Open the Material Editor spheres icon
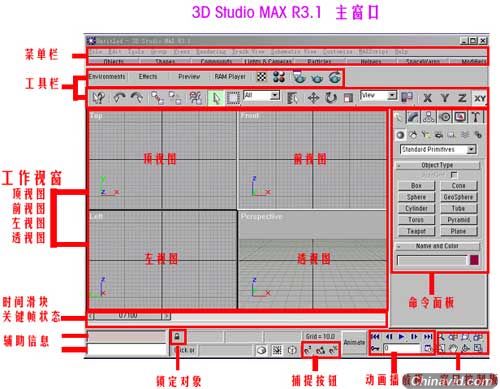 click(x=279, y=77)
